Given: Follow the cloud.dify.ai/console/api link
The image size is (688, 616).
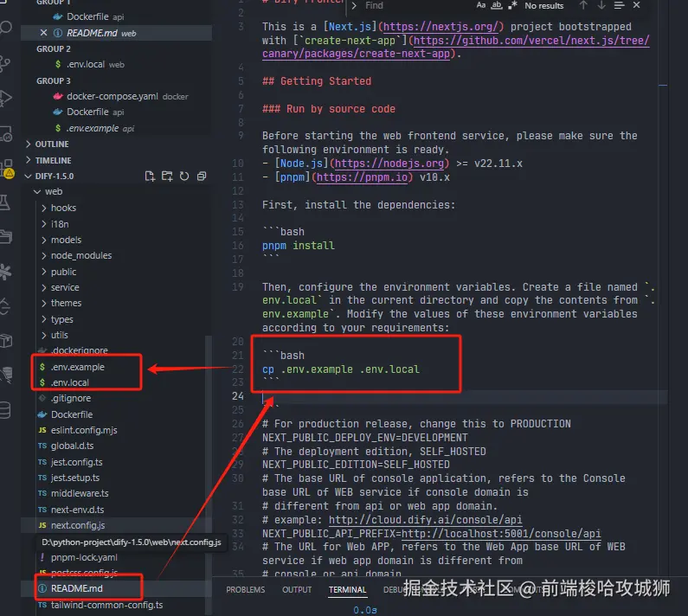Looking at the screenshot, I should pyautogui.click(x=425, y=520).
